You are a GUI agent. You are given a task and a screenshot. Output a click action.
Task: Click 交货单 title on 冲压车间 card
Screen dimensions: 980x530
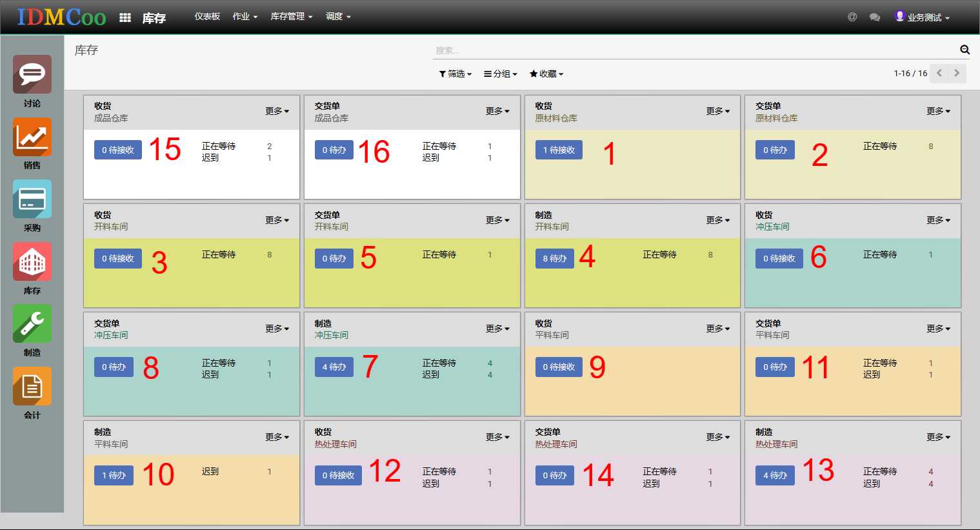[x=106, y=323]
